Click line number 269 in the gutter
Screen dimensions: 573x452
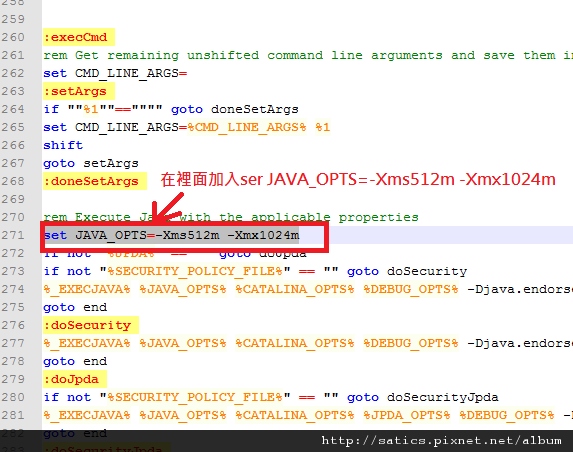point(13,199)
